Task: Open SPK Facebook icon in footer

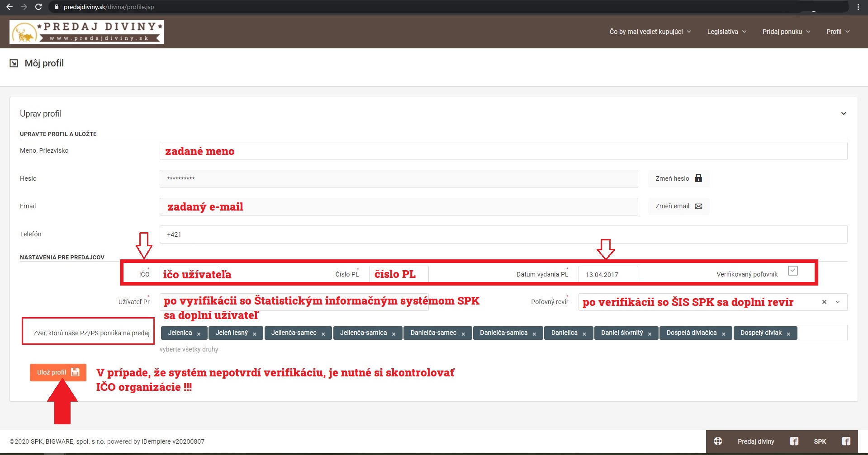Action: point(846,441)
